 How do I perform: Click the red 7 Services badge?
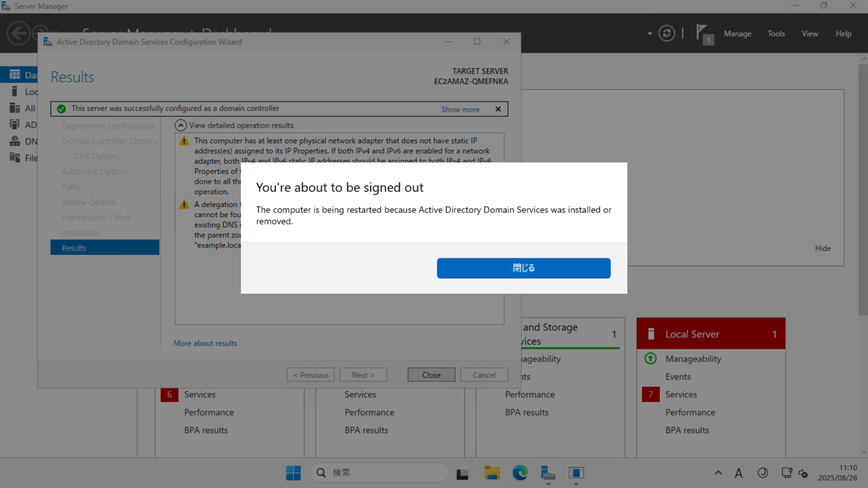[x=650, y=394]
